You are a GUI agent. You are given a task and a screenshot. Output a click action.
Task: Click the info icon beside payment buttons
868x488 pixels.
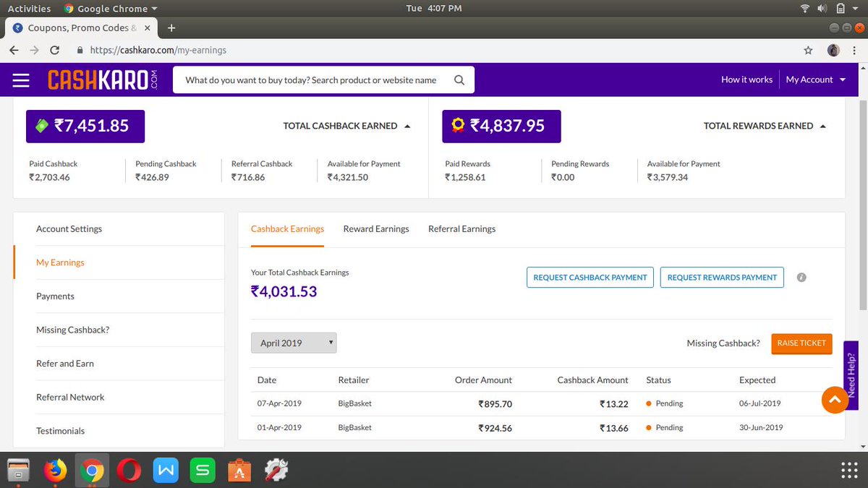coord(801,277)
